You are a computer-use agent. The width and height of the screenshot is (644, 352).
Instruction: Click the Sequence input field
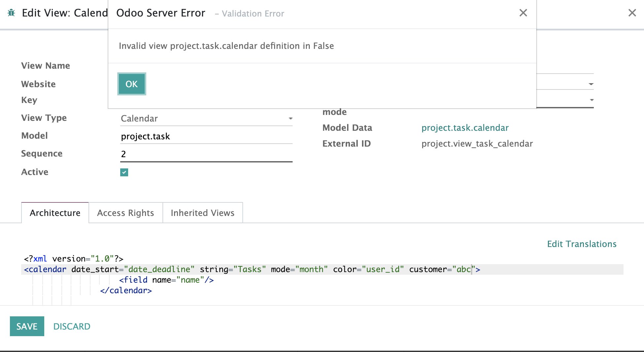click(206, 154)
